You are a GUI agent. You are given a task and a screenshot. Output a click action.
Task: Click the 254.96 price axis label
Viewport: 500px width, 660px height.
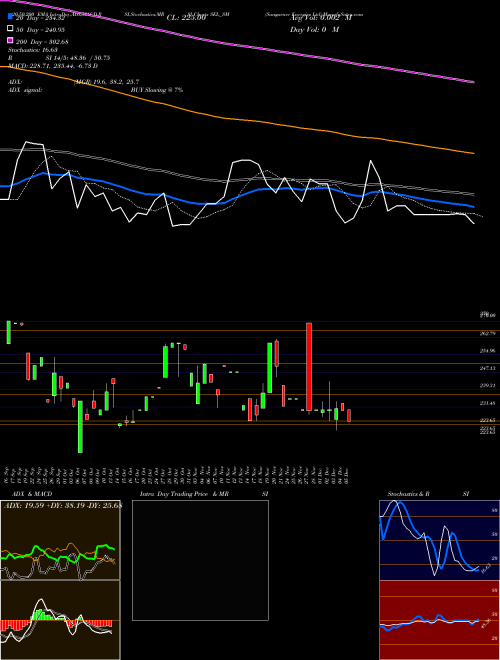[489, 351]
